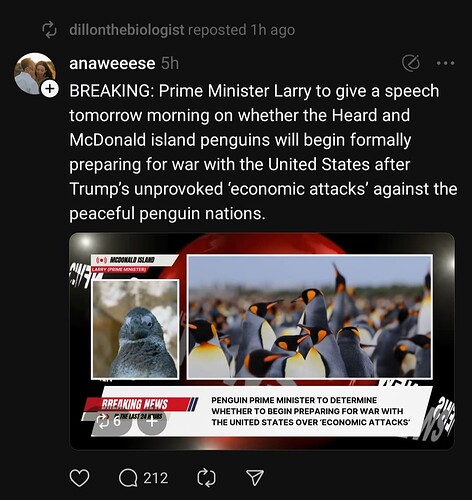The image size is (472, 500).
Task: Repost using the arrows icon below post
Action: coord(206,478)
